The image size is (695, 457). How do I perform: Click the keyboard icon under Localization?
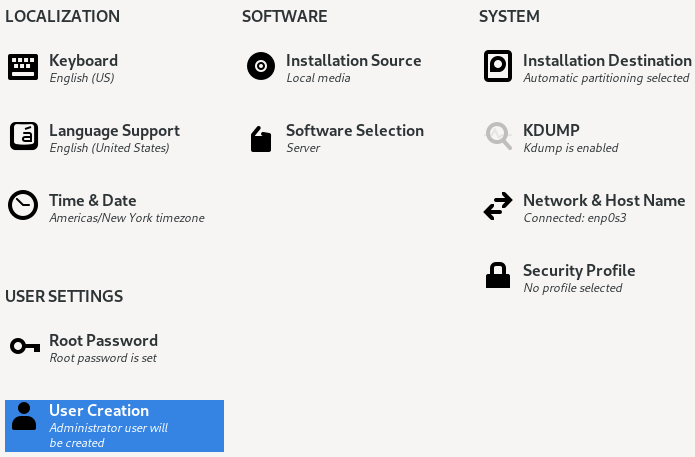[23, 67]
